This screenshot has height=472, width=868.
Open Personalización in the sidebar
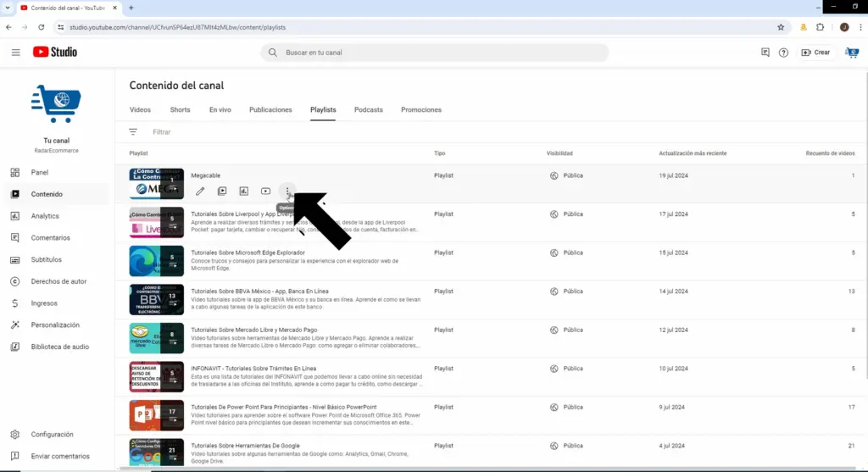point(58,325)
